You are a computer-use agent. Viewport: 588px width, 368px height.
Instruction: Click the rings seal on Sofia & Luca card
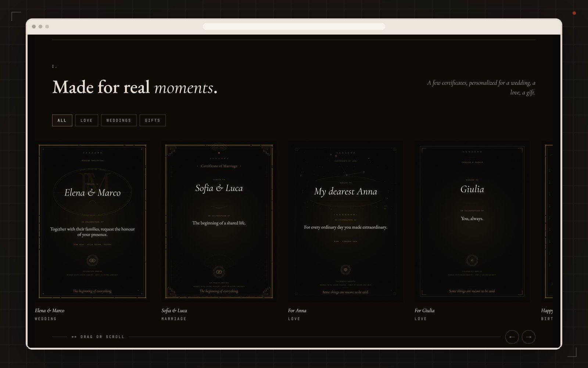(219, 272)
